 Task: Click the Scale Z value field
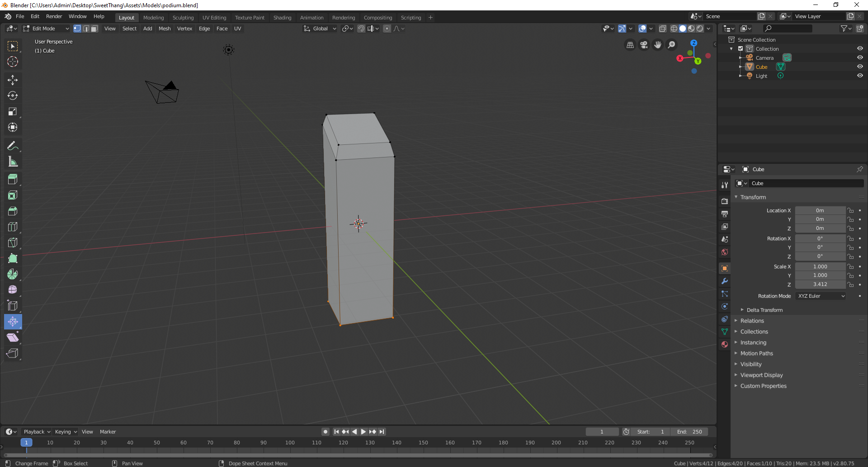click(x=820, y=284)
